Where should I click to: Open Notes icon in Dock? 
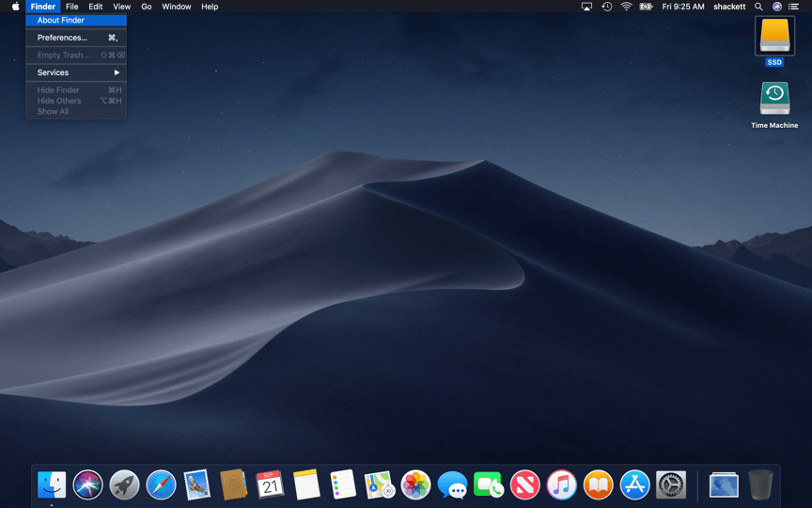click(306, 484)
